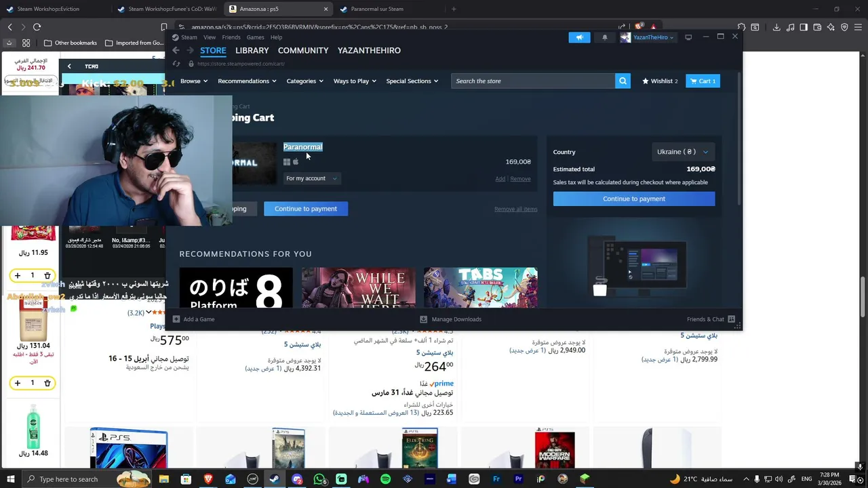Expand Recommendations dropdown in Steam store
Screen dimensions: 868x488
coord(247,81)
